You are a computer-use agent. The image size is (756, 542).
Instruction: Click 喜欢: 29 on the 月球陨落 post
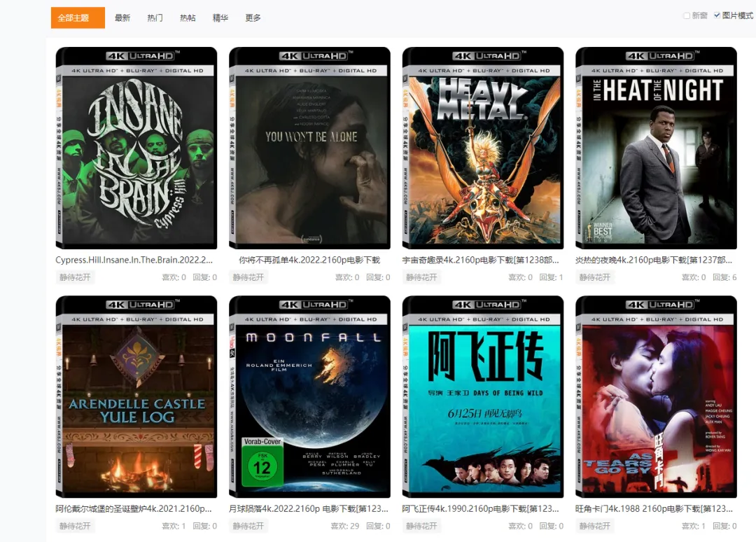[344, 526]
